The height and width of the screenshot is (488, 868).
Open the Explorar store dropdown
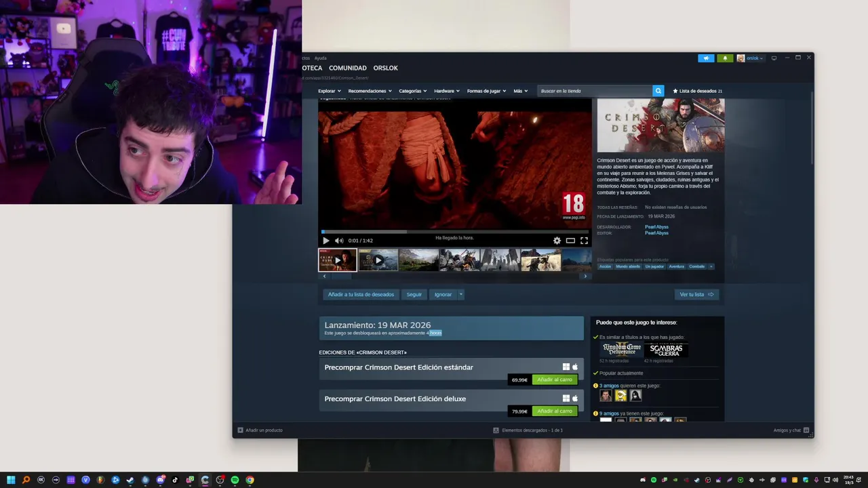click(x=330, y=91)
